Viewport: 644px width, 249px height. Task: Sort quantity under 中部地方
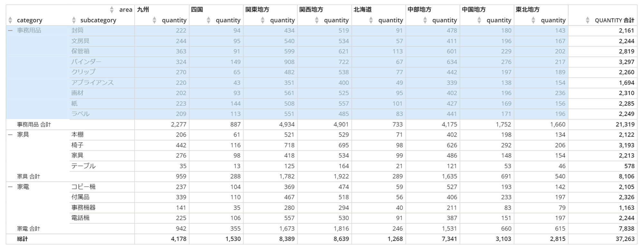[425, 20]
